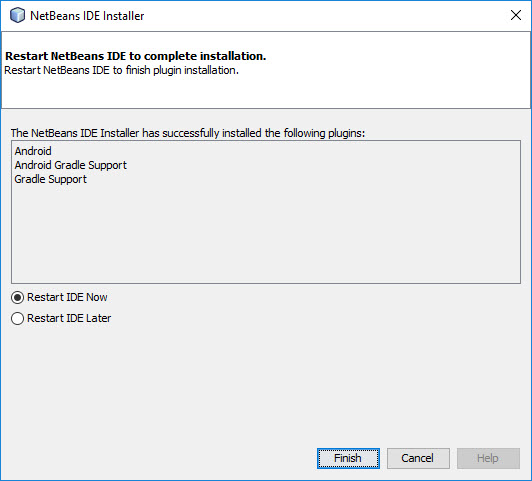Click the NetBeans cube icon in title bar
Screen dimensions: 532x481
tap(17, 15)
